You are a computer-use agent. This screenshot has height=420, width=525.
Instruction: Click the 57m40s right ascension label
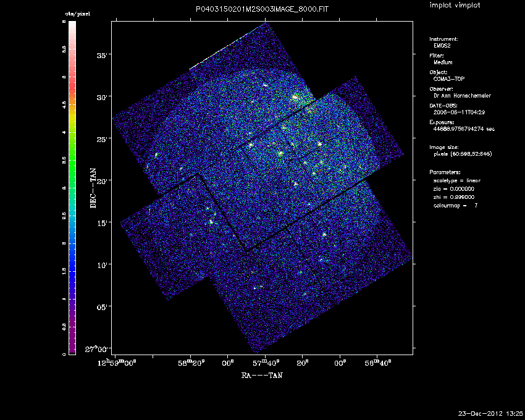[266, 363]
